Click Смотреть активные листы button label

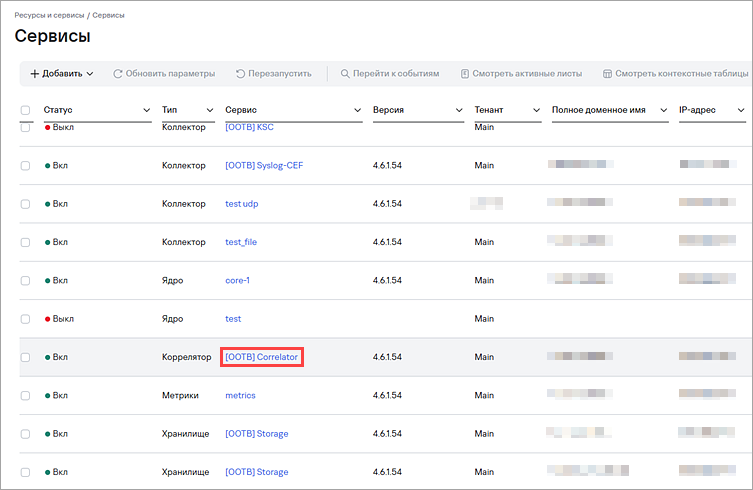tap(527, 74)
